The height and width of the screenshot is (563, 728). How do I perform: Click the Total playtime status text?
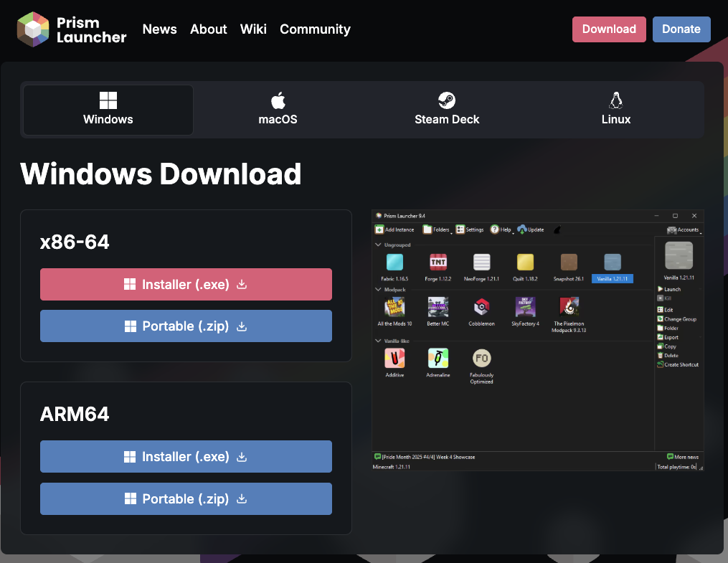click(x=676, y=467)
